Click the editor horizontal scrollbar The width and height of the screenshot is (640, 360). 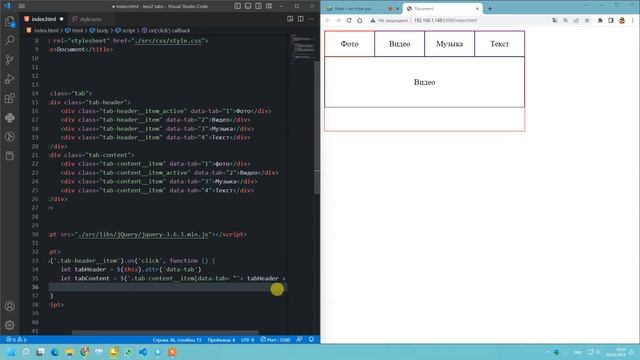click(x=165, y=333)
